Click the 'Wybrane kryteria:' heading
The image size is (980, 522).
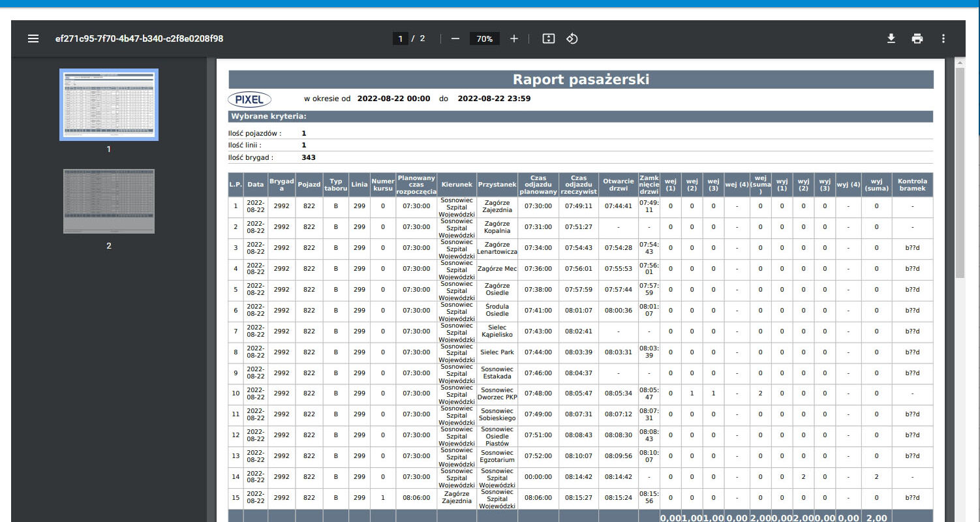click(x=269, y=117)
